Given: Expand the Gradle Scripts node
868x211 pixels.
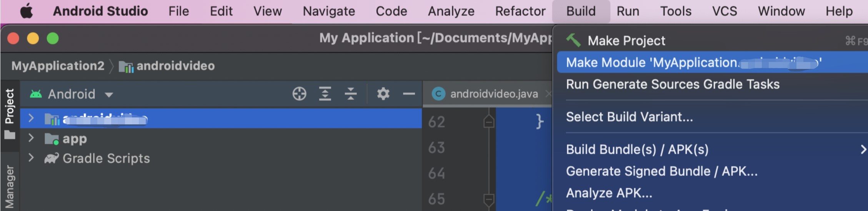Looking at the screenshot, I should pos(31,157).
